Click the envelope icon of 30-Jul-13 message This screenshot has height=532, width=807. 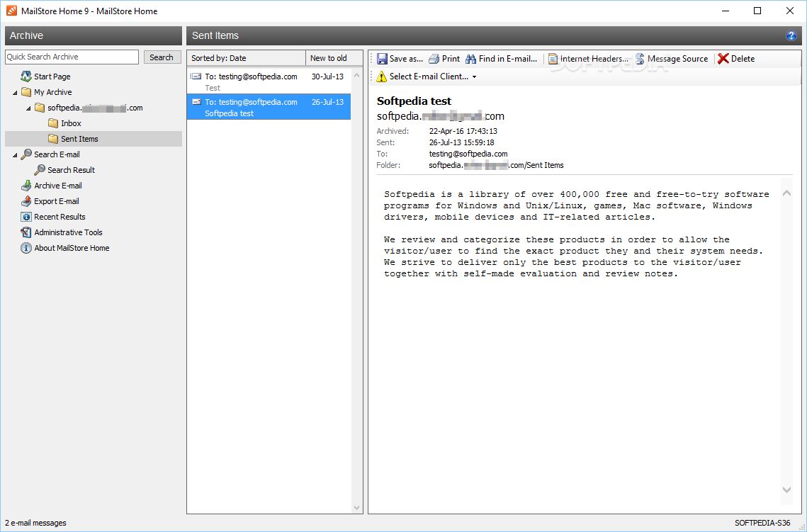pyautogui.click(x=196, y=77)
